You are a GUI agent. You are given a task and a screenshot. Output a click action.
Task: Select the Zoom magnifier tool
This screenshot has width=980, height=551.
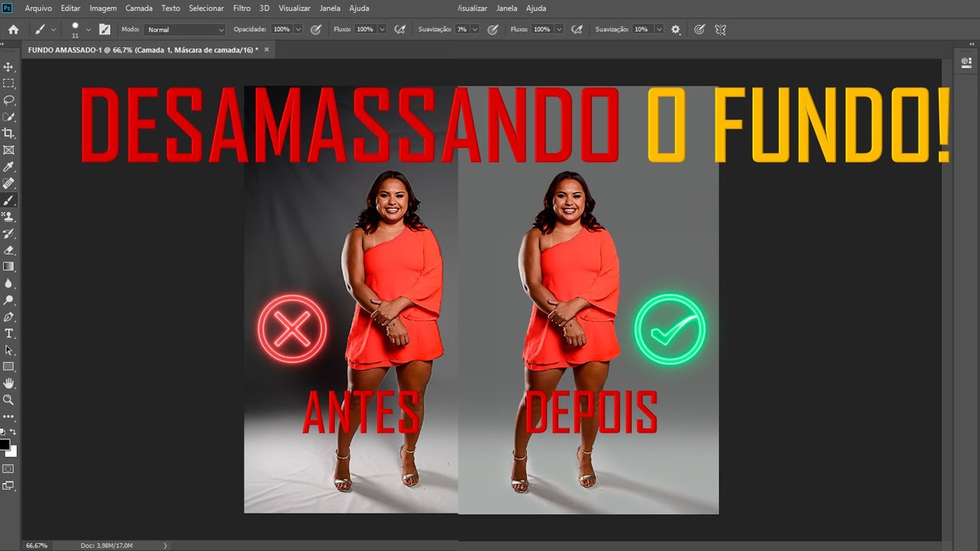(8, 399)
